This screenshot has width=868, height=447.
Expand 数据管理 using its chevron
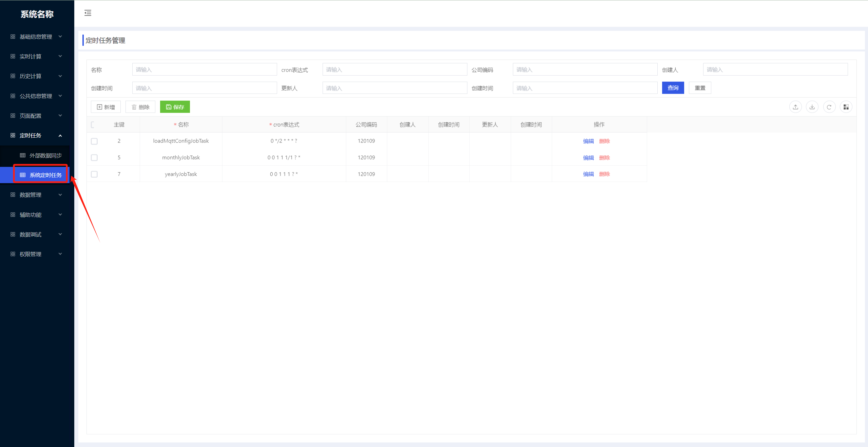coord(60,195)
